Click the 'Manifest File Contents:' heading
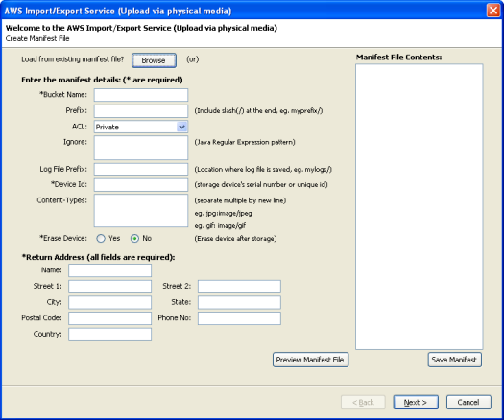 pyautogui.click(x=399, y=58)
